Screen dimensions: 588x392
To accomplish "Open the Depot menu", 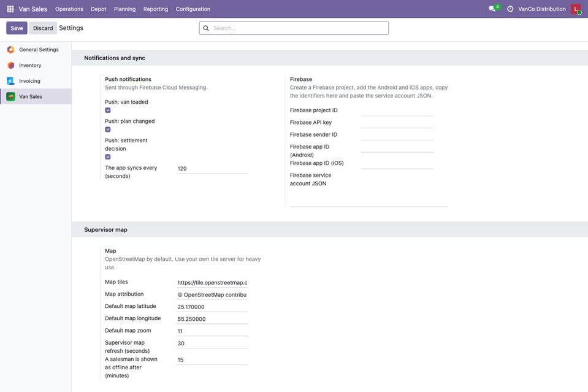I will pyautogui.click(x=98, y=9).
